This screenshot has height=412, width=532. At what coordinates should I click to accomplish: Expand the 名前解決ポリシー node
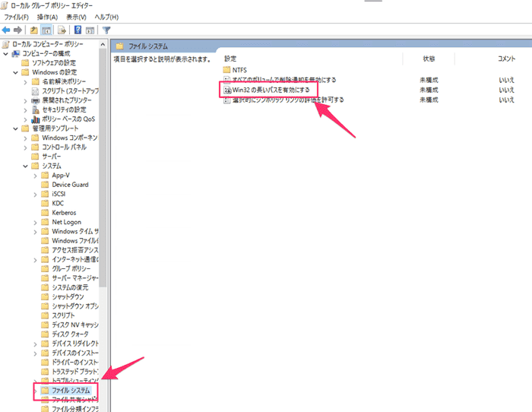point(25,82)
